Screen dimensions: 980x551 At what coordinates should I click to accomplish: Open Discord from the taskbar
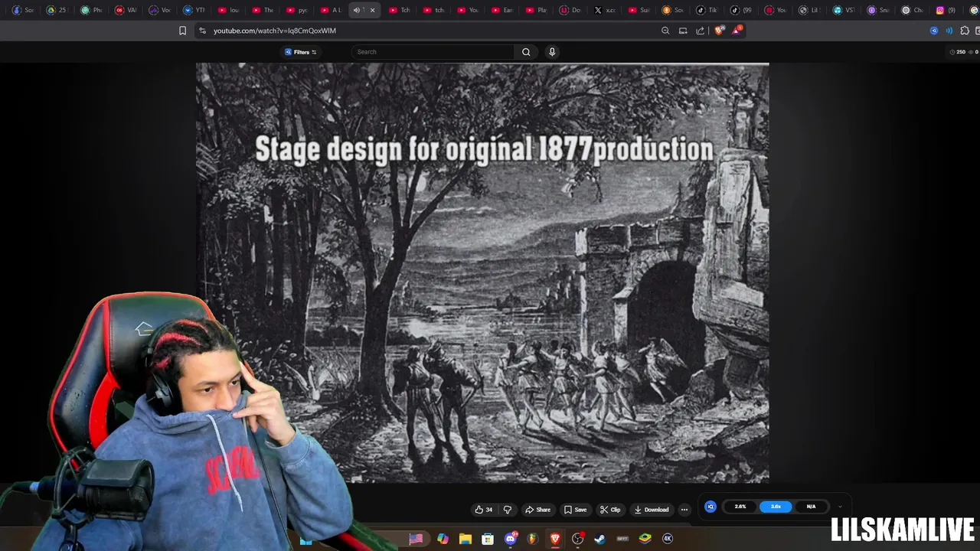coord(511,539)
